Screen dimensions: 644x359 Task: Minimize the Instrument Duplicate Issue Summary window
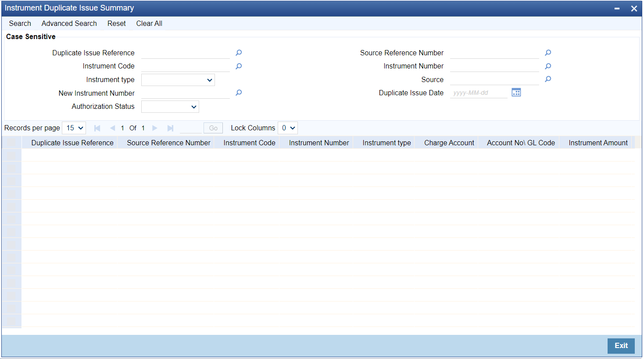[617, 8]
